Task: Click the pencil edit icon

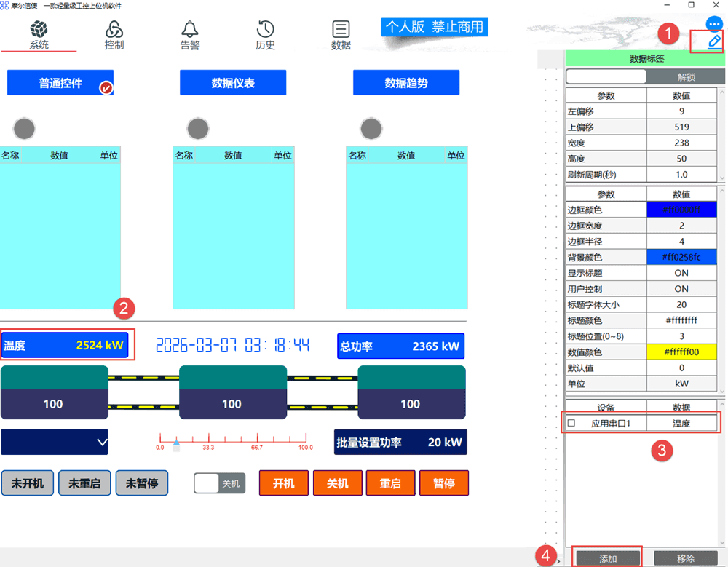Action: (714, 42)
